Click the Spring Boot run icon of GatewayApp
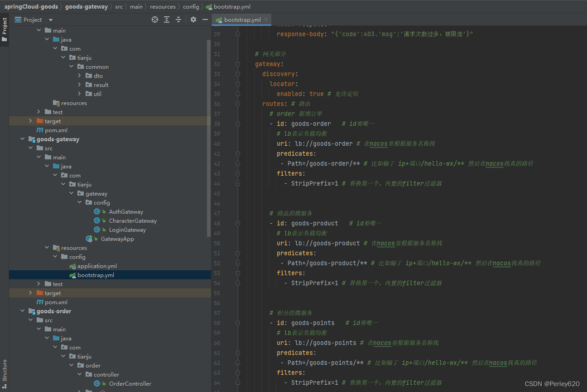587x392 pixels. [89, 239]
